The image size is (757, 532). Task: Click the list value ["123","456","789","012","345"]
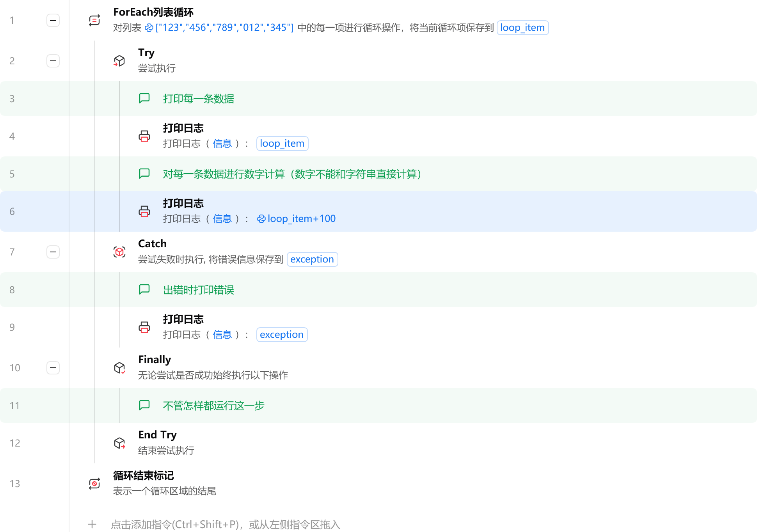[x=224, y=28]
